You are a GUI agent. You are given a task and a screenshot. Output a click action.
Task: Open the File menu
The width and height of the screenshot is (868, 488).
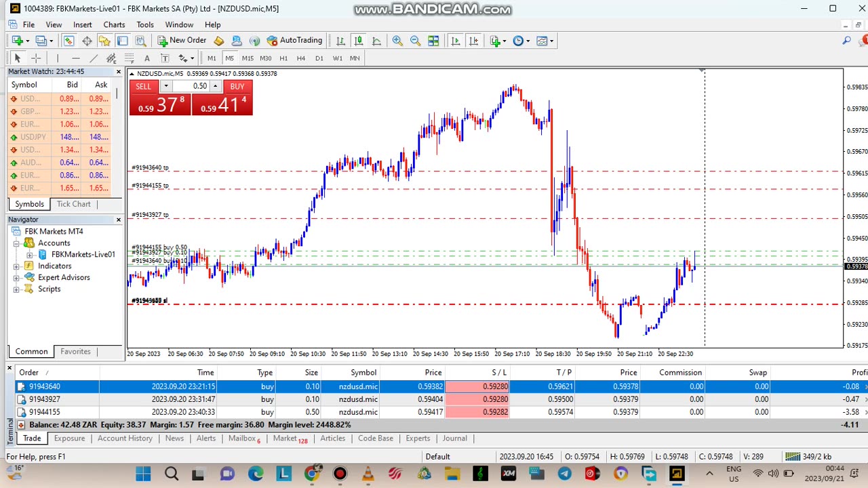pyautogui.click(x=28, y=24)
